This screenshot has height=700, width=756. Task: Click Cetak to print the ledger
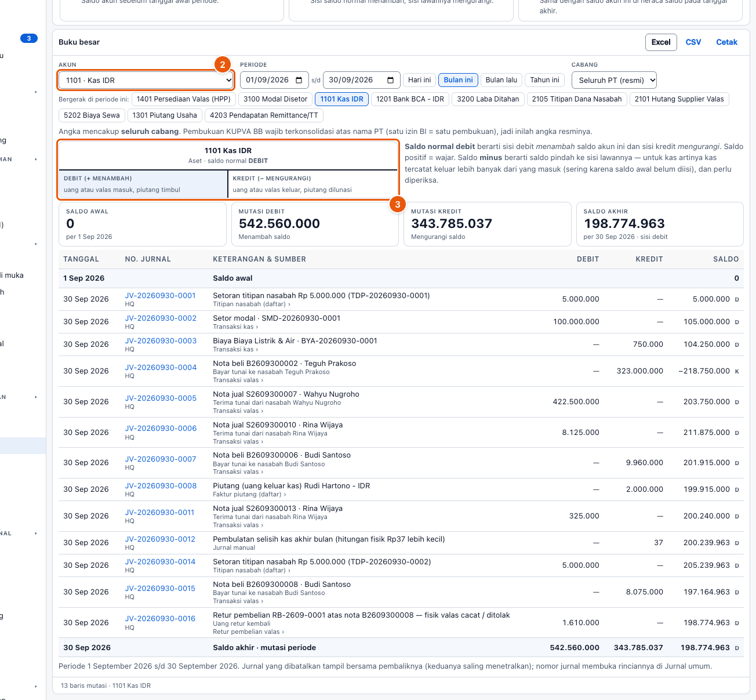point(726,42)
